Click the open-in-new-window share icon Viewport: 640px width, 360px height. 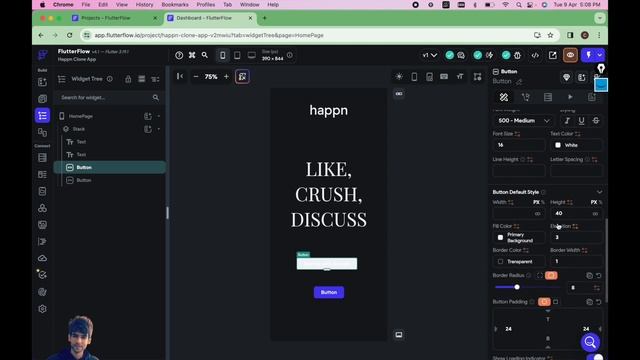(x=553, y=55)
